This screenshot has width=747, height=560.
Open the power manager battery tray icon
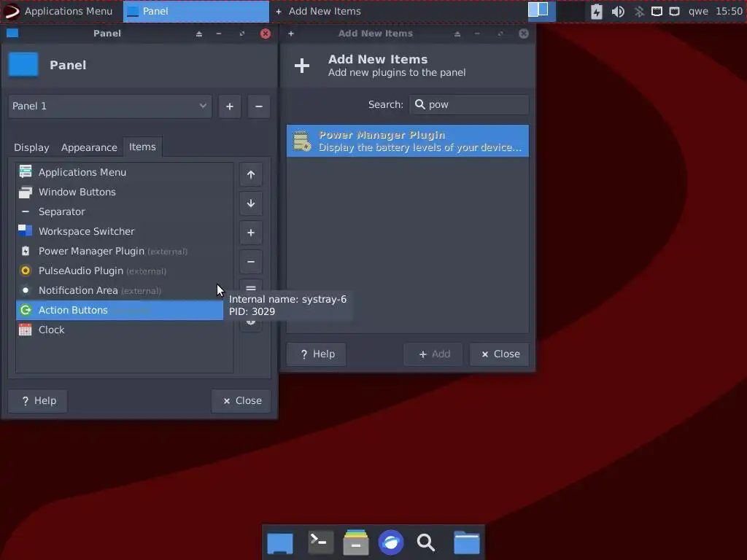(597, 12)
